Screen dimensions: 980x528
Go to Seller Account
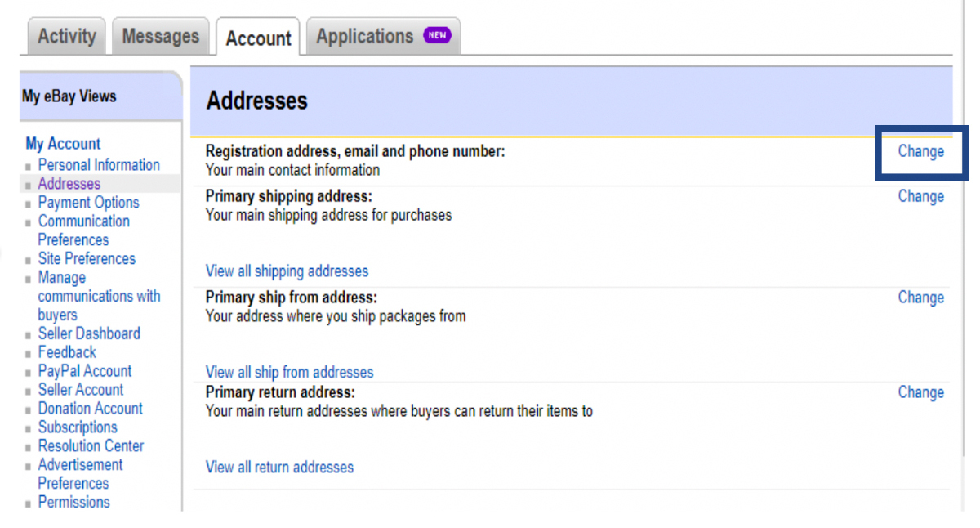click(81, 390)
